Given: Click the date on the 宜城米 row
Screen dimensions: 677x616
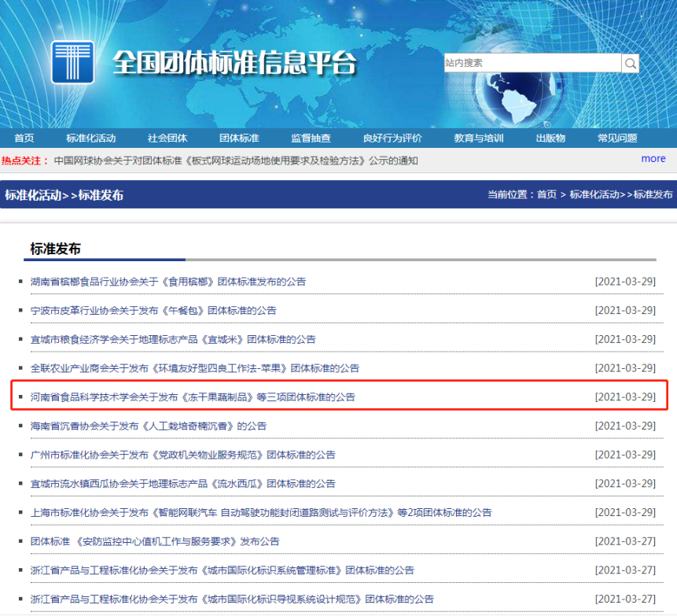Looking at the screenshot, I should (625, 340).
